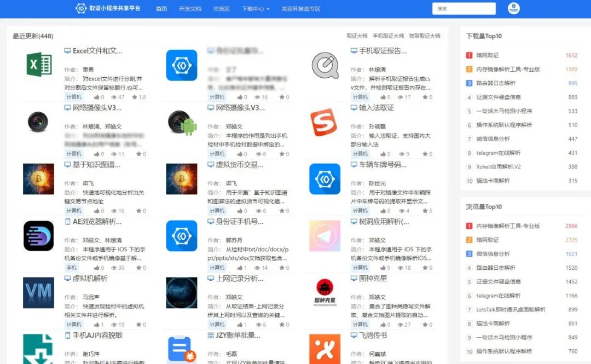Open the 上网记录分析... title link

pos(239,279)
